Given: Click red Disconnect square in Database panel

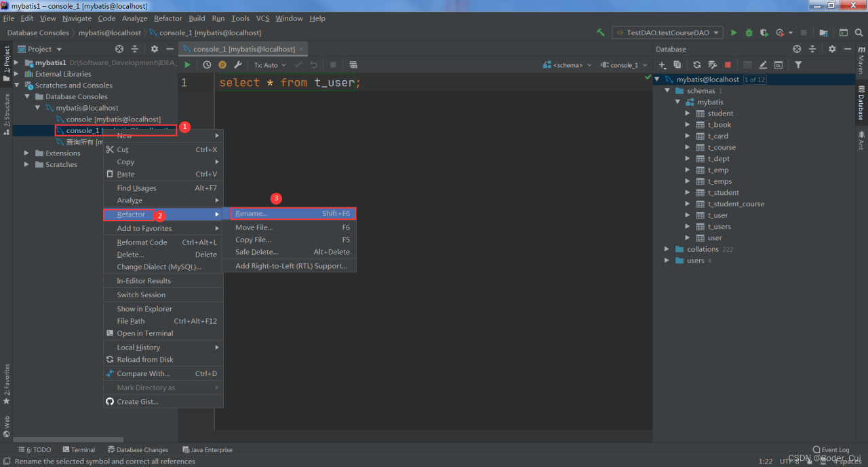Looking at the screenshot, I should [x=728, y=65].
